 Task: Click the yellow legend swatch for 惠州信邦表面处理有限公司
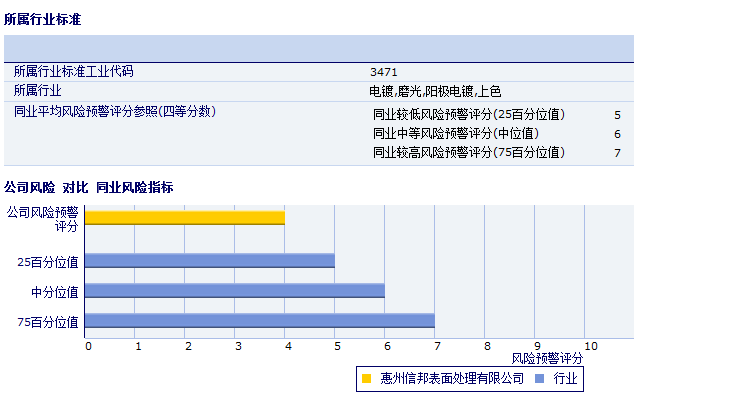[366, 379]
